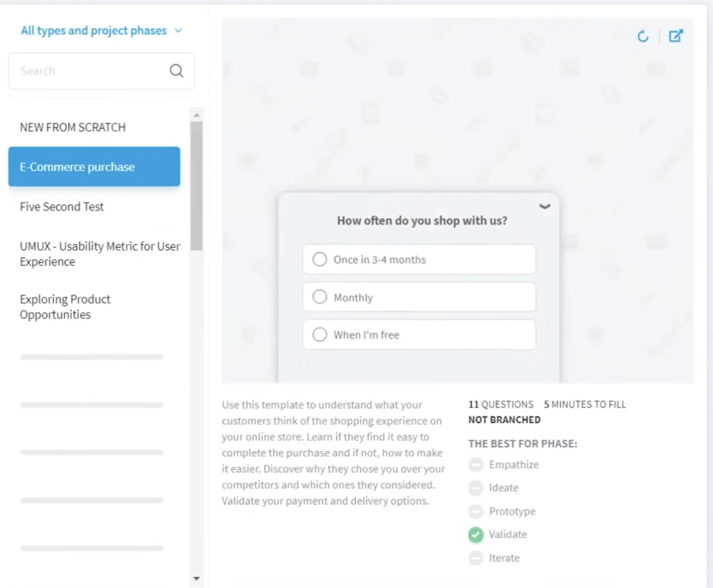Click the Prototype phase icon

[476, 511]
